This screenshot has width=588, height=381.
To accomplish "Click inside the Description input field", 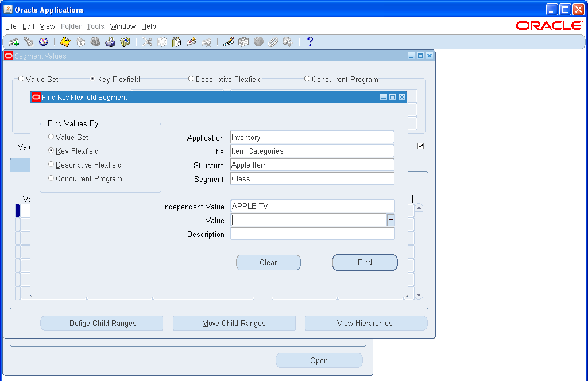I will [x=312, y=234].
